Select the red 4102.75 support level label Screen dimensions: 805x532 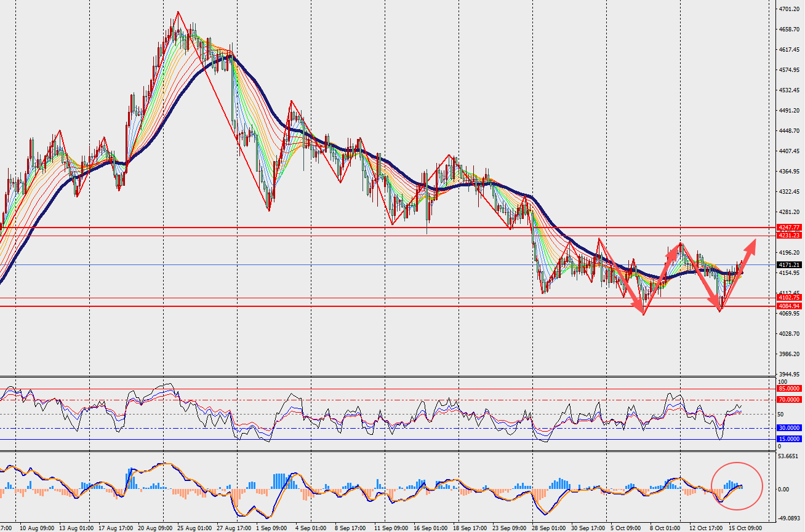[788, 298]
